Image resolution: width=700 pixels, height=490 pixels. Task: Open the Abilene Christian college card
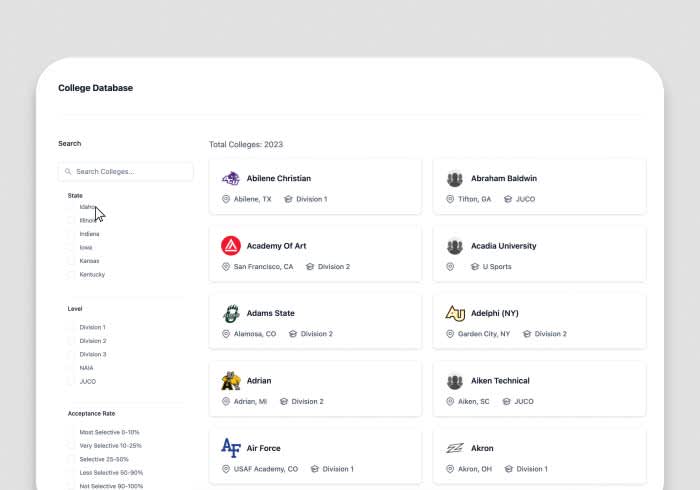coord(315,187)
